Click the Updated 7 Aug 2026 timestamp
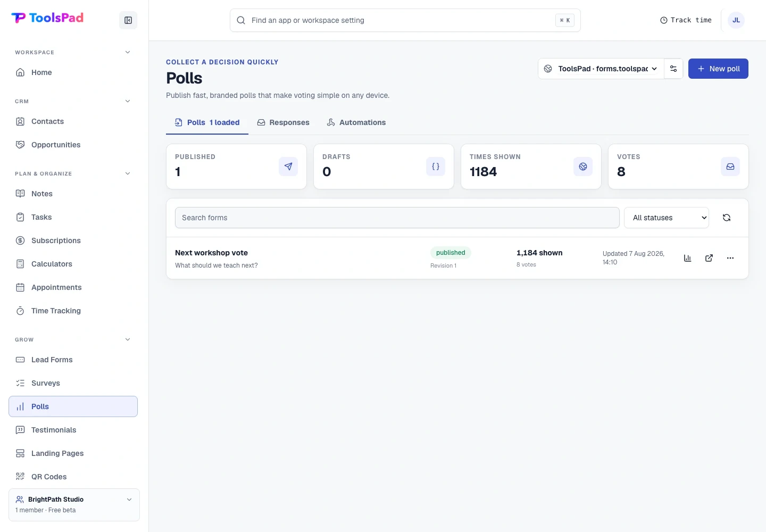The width and height of the screenshot is (766, 532). tap(634, 257)
